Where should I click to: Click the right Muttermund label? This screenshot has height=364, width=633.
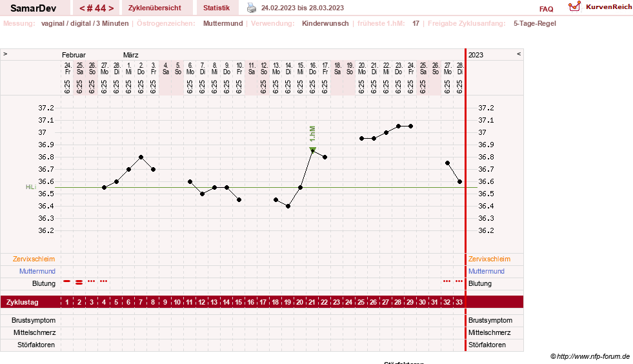tap(487, 271)
